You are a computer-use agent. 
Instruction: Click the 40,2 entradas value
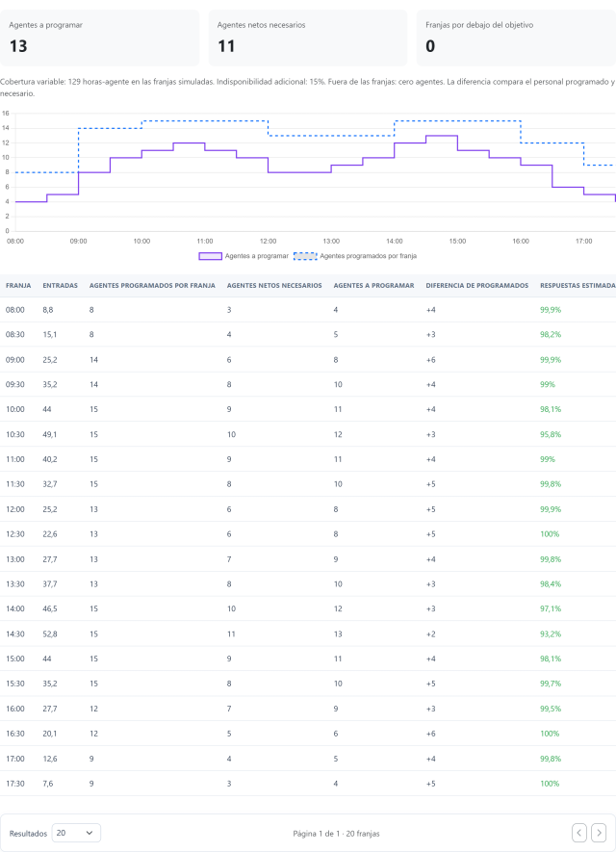50,459
